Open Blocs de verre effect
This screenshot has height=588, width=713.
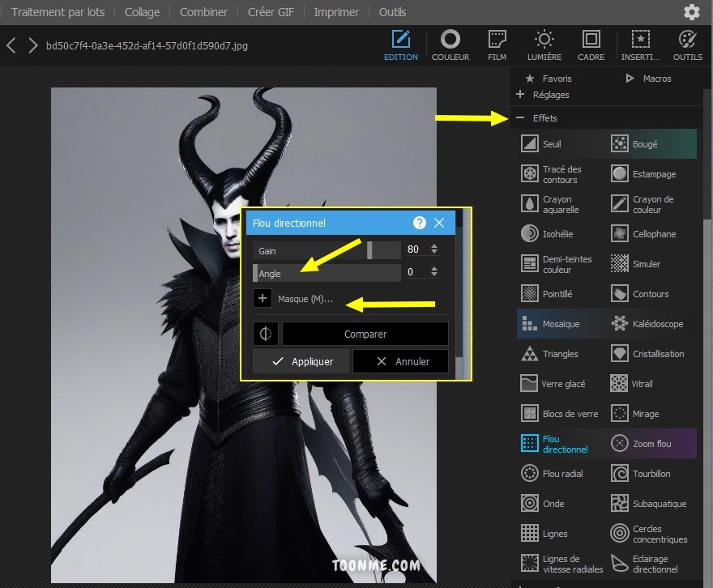559,414
